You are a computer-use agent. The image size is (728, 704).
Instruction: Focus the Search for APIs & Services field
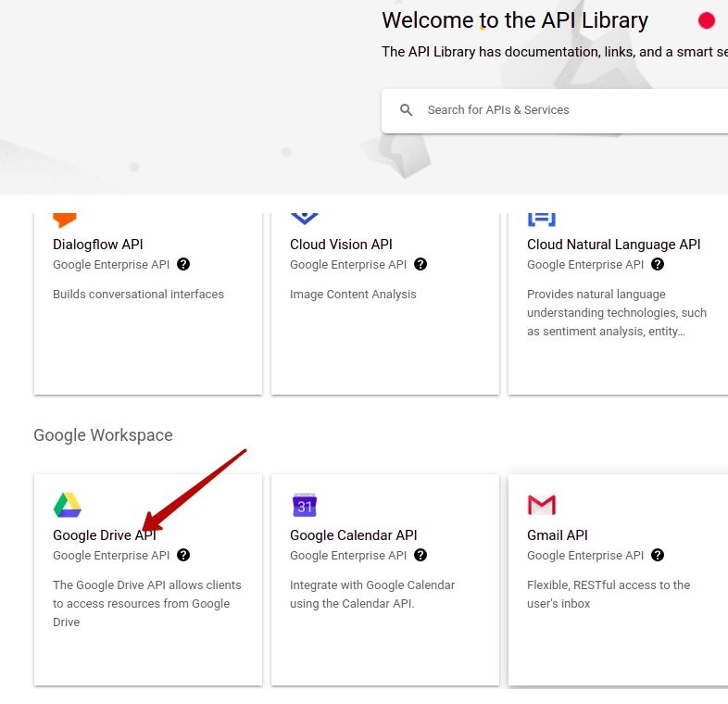[x=555, y=111]
